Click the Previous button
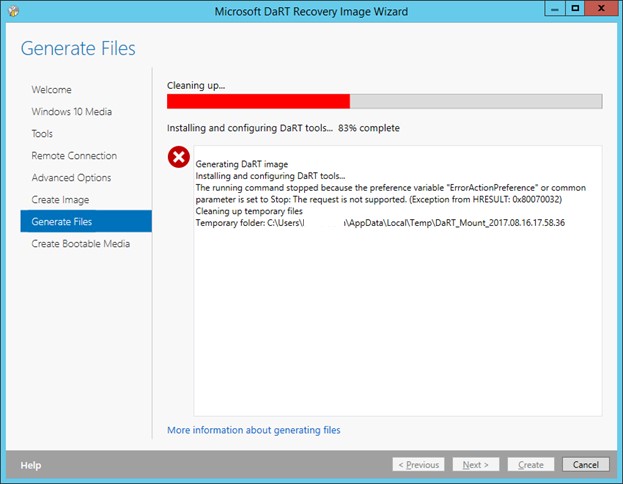The width and height of the screenshot is (623, 484). (419, 465)
